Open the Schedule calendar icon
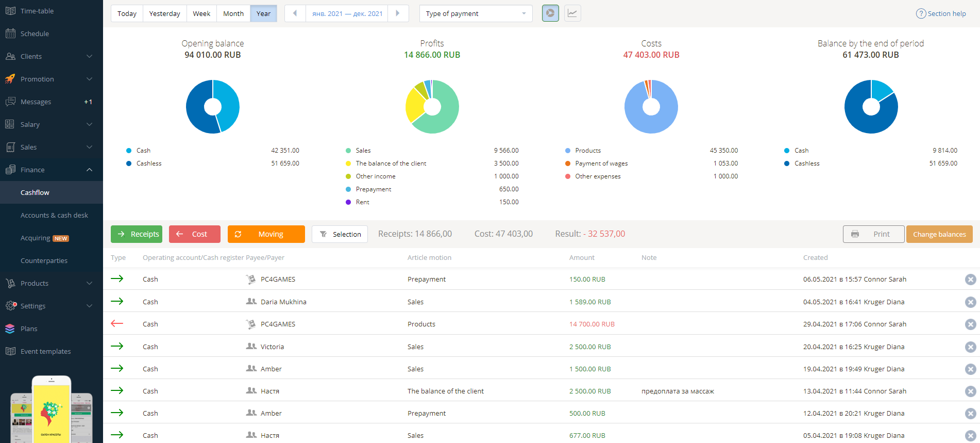 [10, 34]
